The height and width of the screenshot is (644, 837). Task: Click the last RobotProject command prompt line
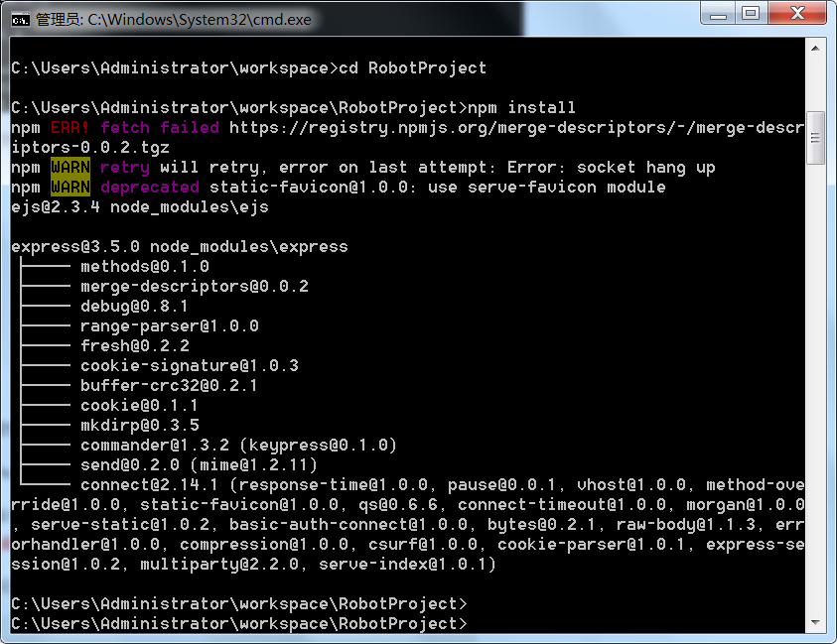click(239, 624)
